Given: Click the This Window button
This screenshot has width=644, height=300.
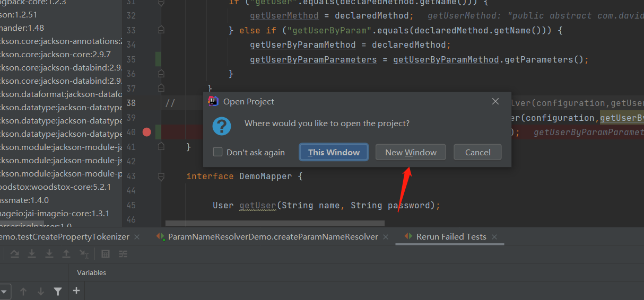Looking at the screenshot, I should pos(334,152).
